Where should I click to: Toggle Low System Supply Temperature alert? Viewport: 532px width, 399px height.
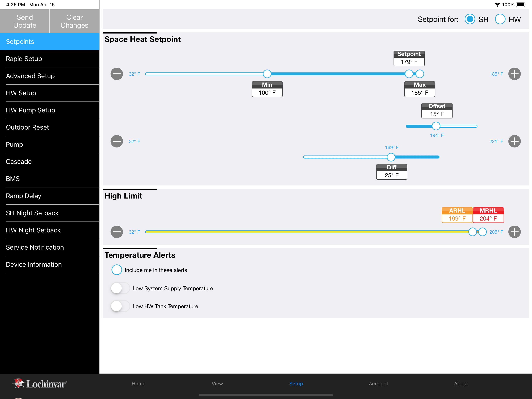(120, 288)
